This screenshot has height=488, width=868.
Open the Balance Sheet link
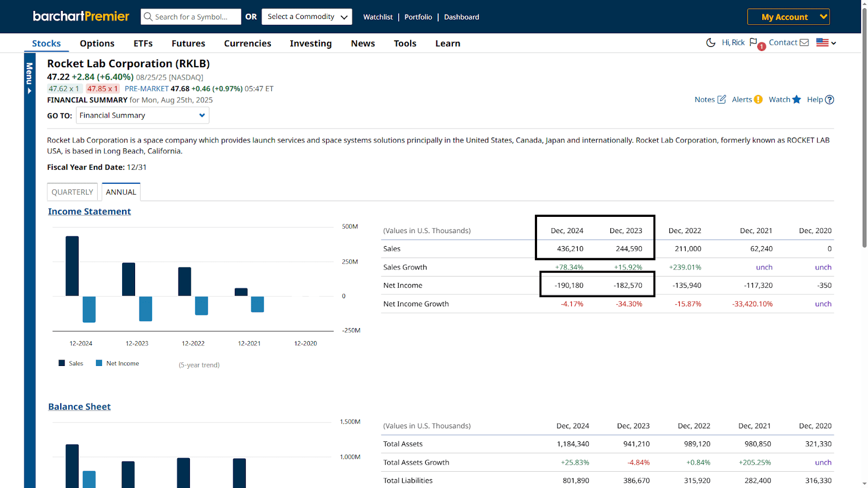point(79,407)
